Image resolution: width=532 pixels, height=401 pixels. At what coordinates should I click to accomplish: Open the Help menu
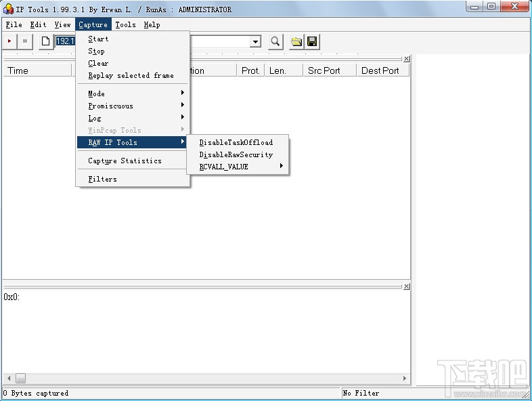point(152,25)
